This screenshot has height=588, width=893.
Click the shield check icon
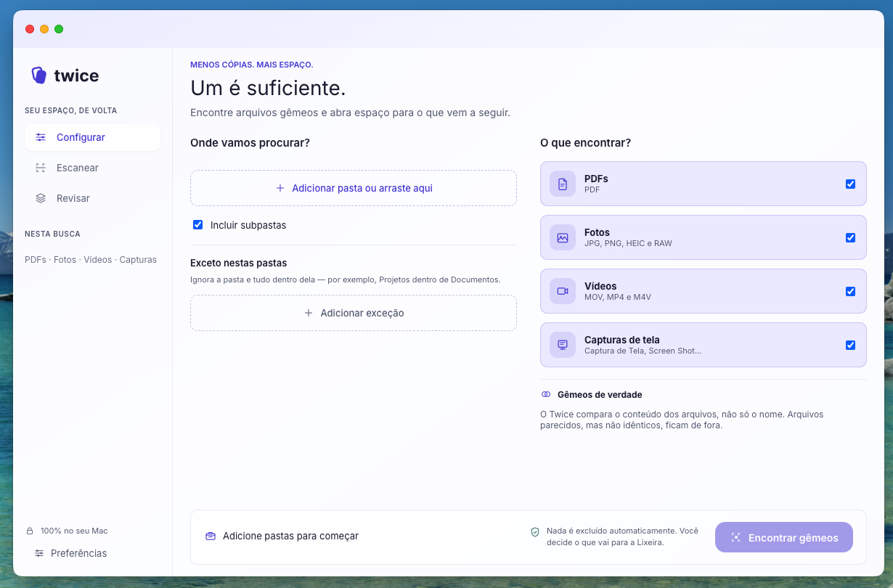click(x=535, y=532)
